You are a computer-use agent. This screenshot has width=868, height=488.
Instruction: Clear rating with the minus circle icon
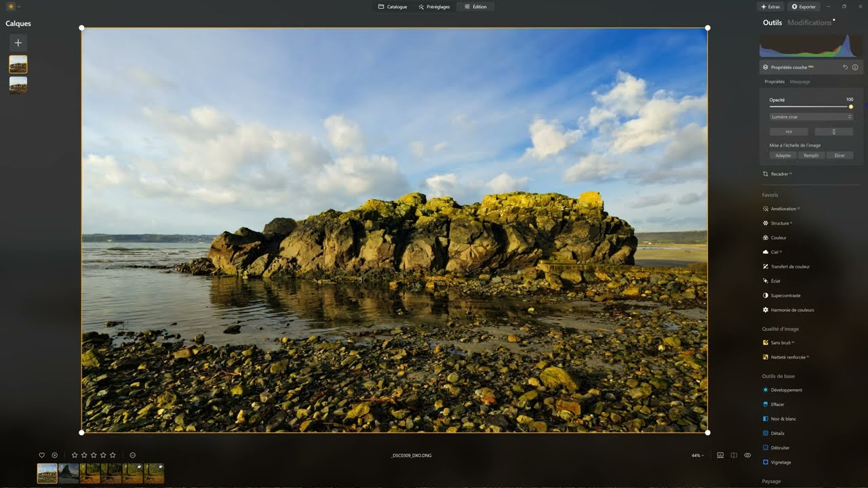(x=132, y=455)
